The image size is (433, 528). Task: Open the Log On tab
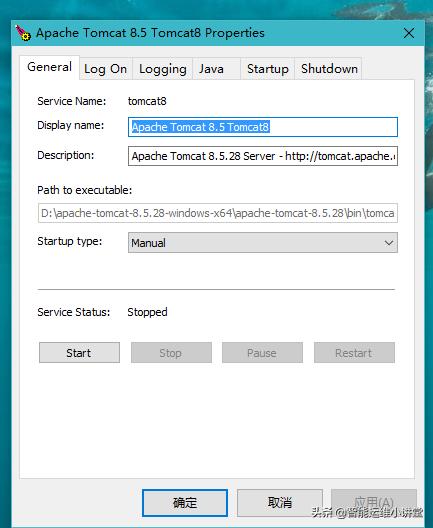click(106, 69)
